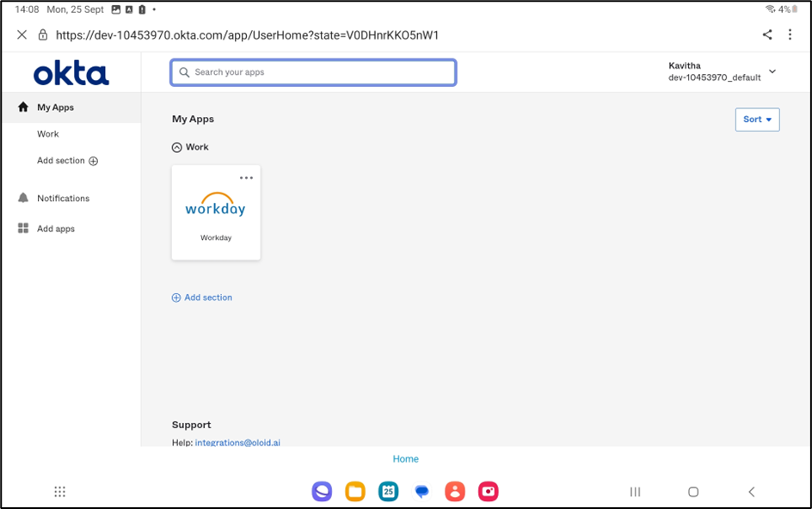Tap the battery 4% indicator
Screen dimensions: 812x509
pos(788,9)
